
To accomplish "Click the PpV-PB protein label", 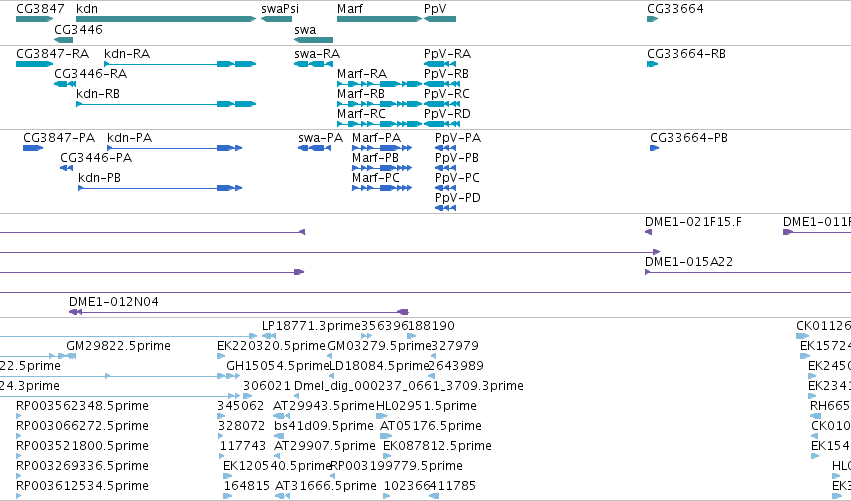I will click(x=456, y=158).
